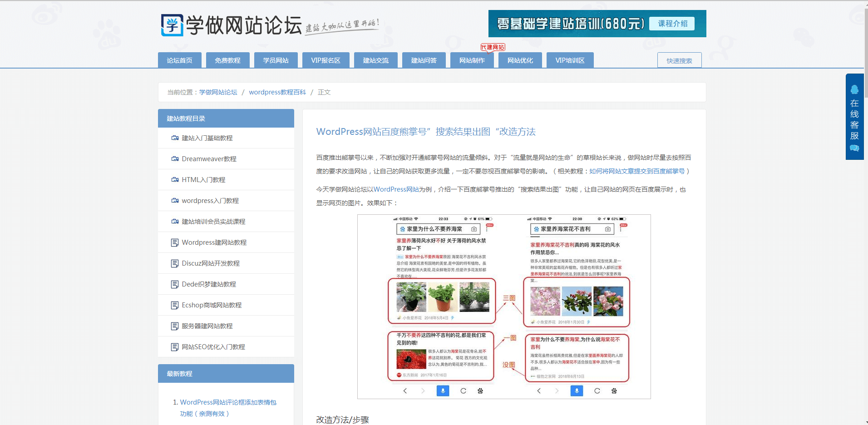Image resolution: width=868 pixels, height=425 pixels.
Task: Open wordpress教程百科 breadcrumb link
Action: click(x=277, y=92)
